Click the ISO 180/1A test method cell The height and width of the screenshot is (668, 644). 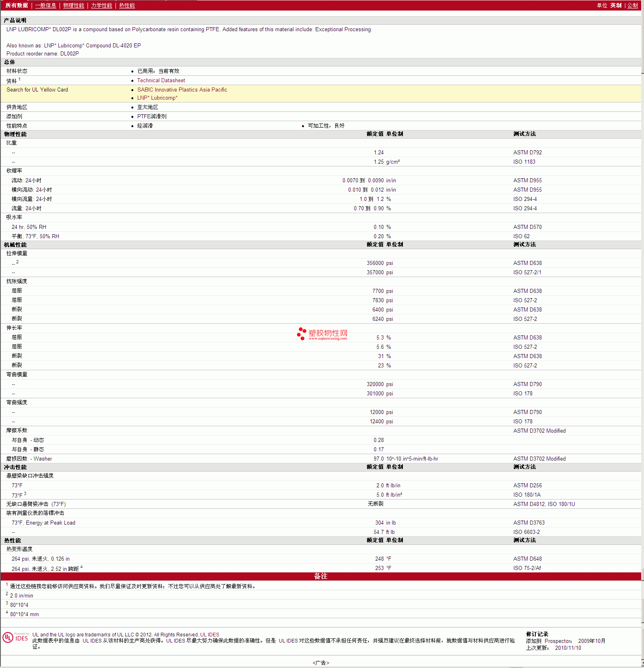527,495
